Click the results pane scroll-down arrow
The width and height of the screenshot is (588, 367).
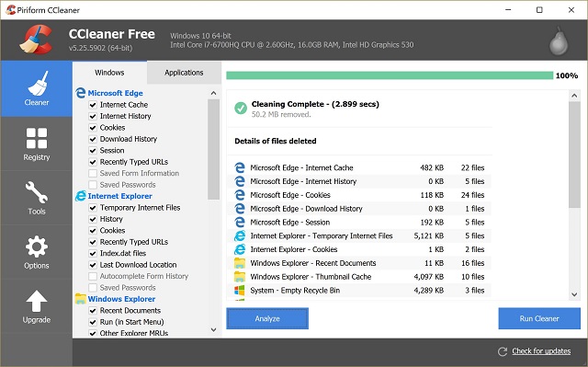click(x=574, y=294)
